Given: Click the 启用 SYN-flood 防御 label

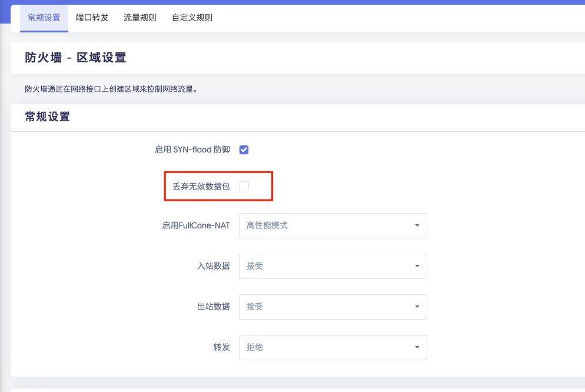Looking at the screenshot, I should (192, 150).
